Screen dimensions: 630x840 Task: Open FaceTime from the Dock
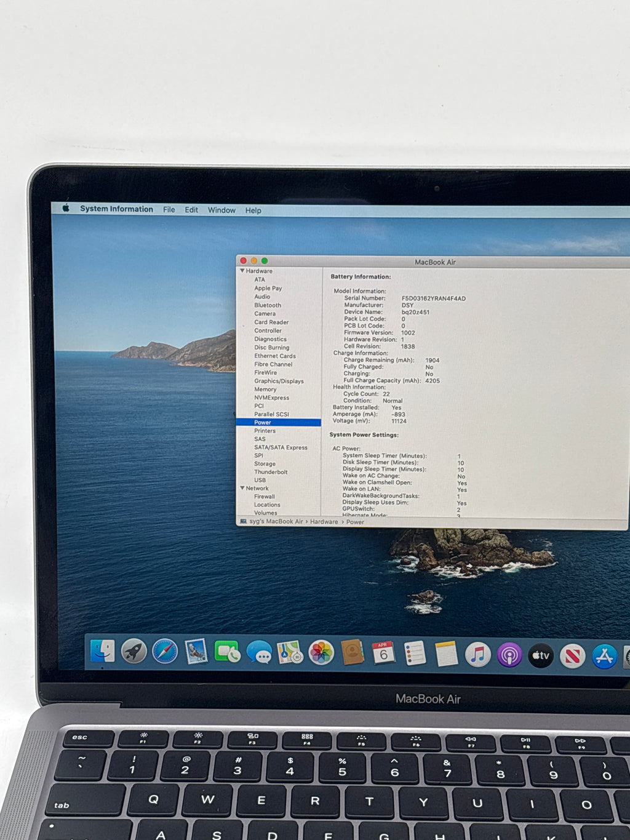point(227,652)
